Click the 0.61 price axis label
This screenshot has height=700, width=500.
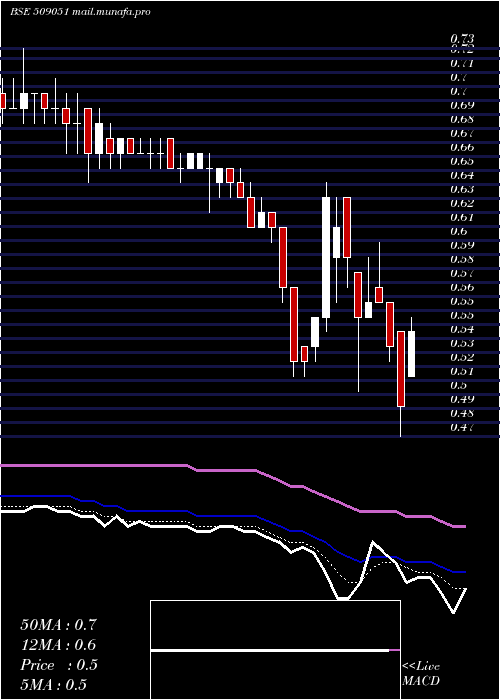(462, 217)
